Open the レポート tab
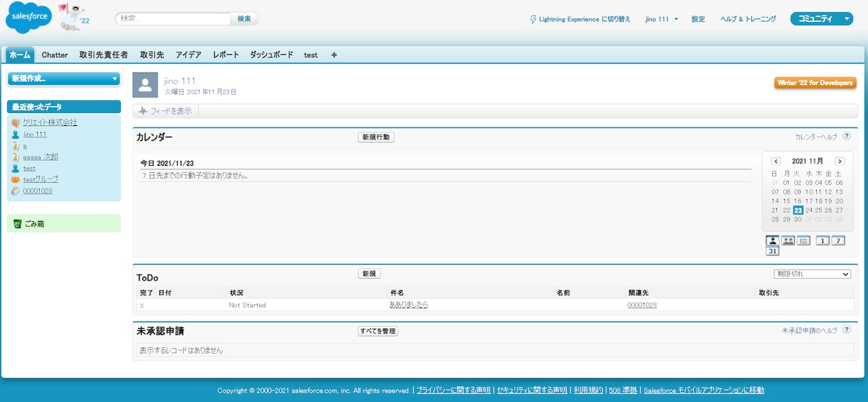Viewport: 868px width, 402px height. 226,55
